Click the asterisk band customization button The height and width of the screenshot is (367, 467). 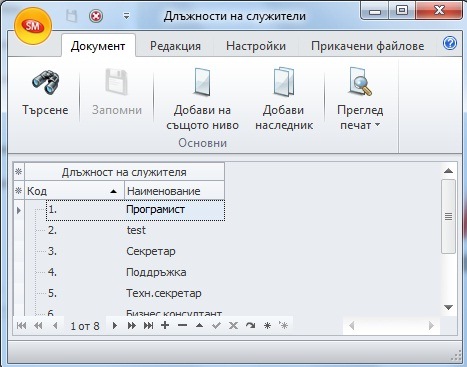(19, 172)
